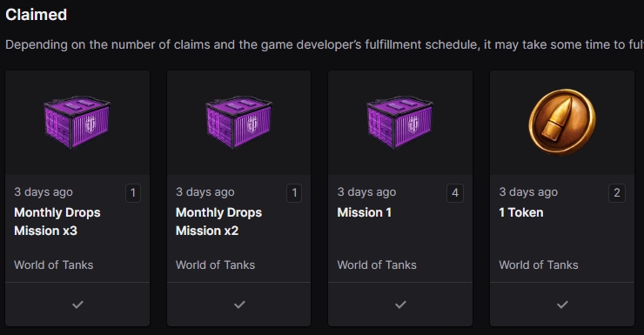The height and width of the screenshot is (335, 644).
Task: Click the gold 1 Token coin icon
Action: (x=562, y=122)
